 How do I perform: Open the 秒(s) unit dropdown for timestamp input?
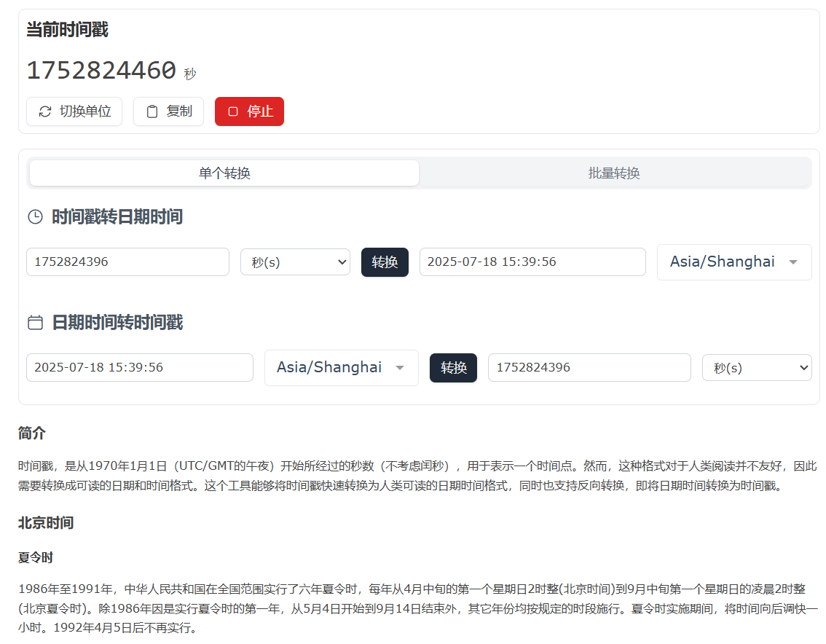coord(296,262)
